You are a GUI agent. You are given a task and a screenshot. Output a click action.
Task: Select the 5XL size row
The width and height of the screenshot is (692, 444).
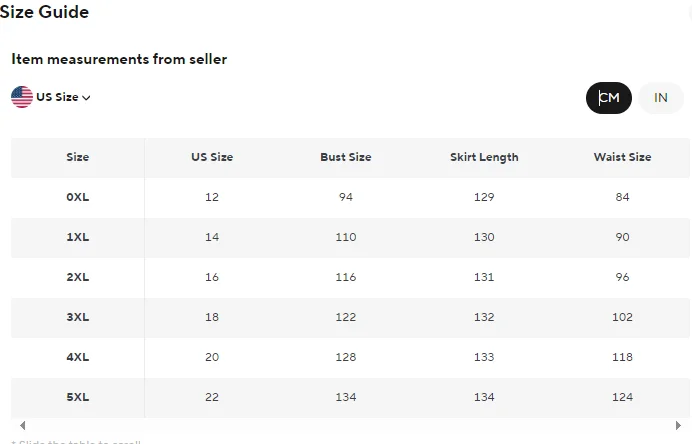tap(350, 398)
